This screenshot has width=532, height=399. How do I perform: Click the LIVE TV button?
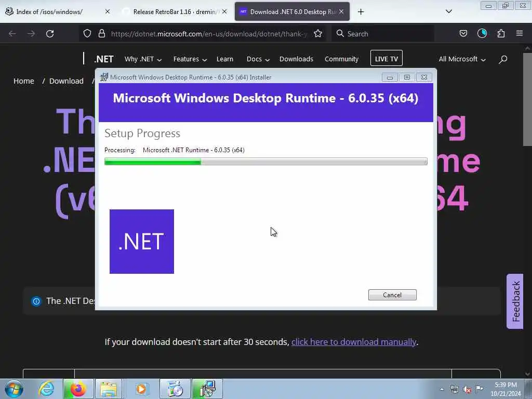click(x=387, y=58)
